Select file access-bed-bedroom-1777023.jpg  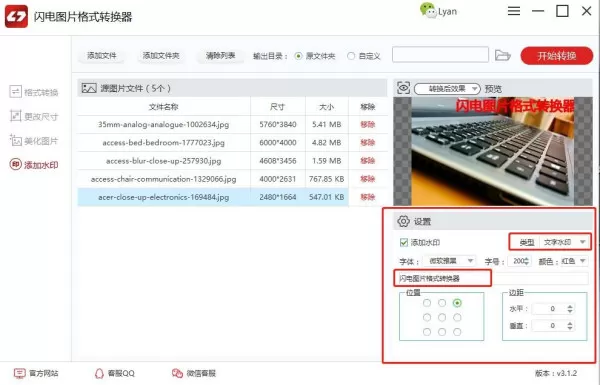pos(163,142)
